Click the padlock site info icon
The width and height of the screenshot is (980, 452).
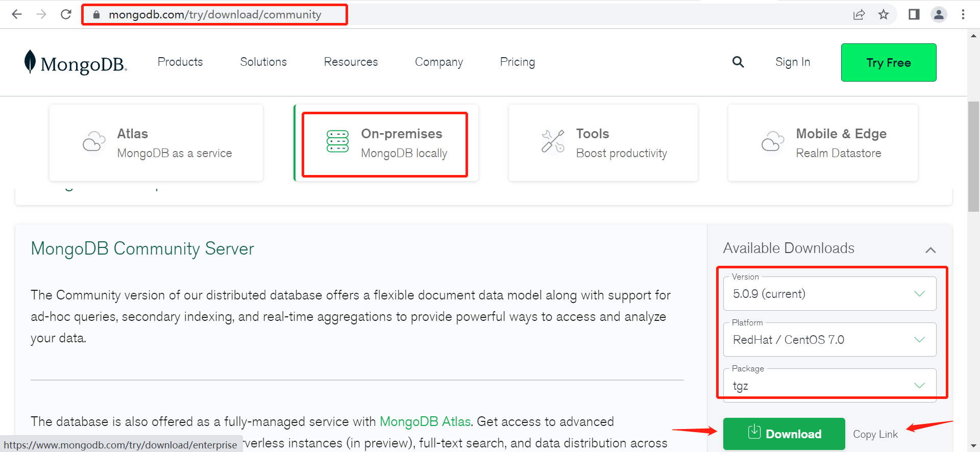point(96,15)
